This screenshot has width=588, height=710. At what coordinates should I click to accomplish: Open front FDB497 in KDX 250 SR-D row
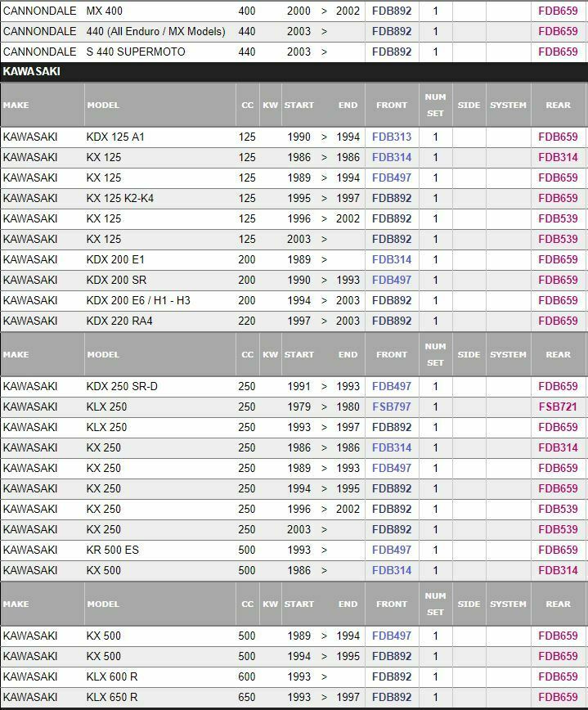pyautogui.click(x=392, y=386)
